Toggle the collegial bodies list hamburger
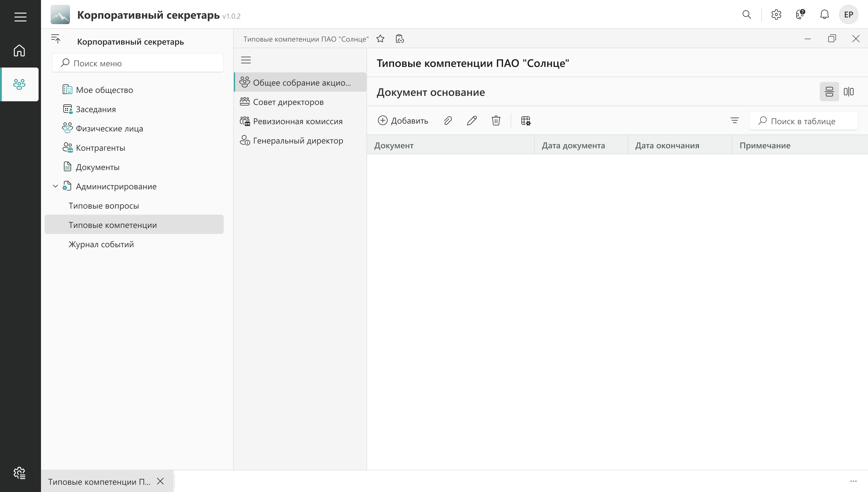The image size is (868, 492). (x=246, y=60)
